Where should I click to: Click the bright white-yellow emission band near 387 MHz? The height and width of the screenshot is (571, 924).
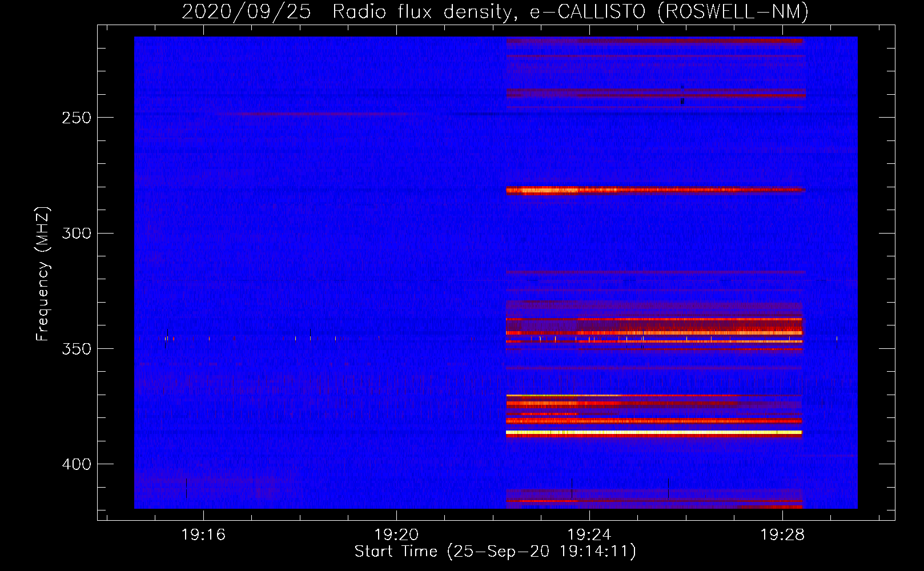(x=654, y=433)
